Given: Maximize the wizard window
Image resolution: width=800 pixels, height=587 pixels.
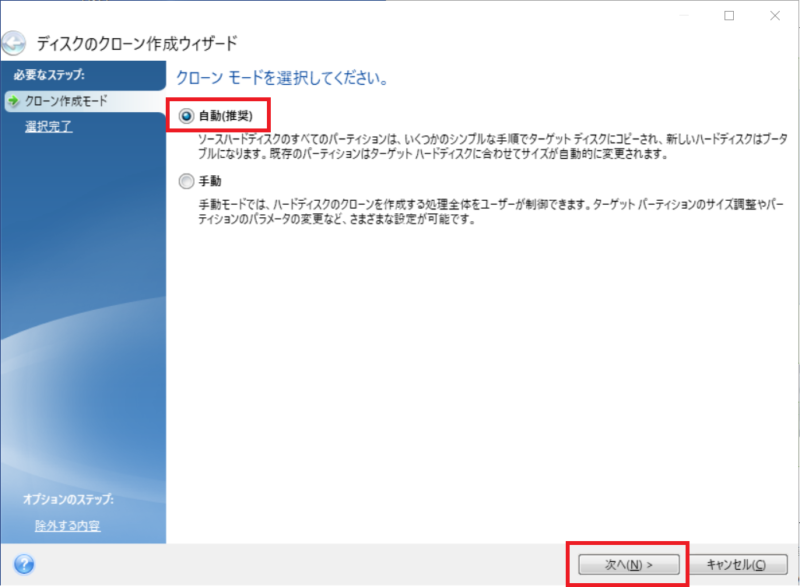Looking at the screenshot, I should tap(729, 16).
